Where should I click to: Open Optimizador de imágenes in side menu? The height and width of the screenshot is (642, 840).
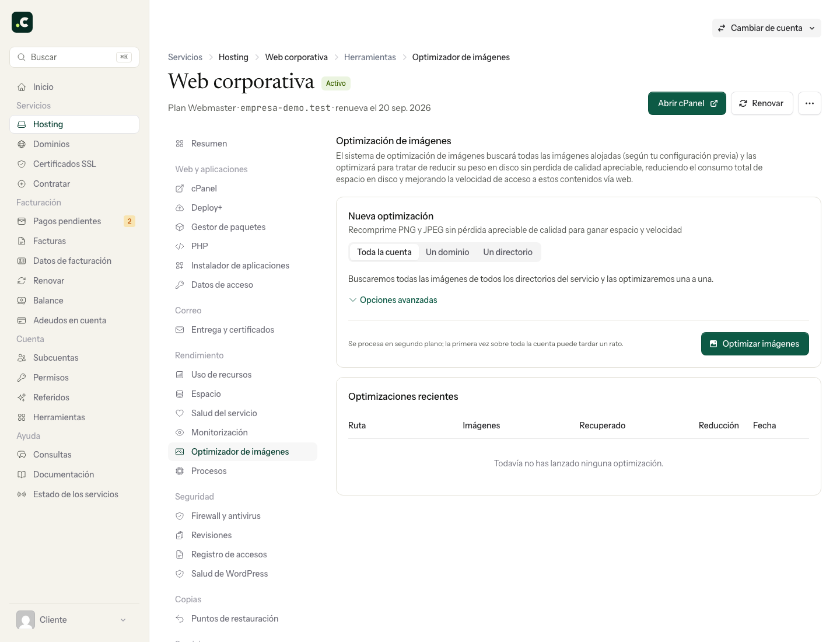click(243, 452)
